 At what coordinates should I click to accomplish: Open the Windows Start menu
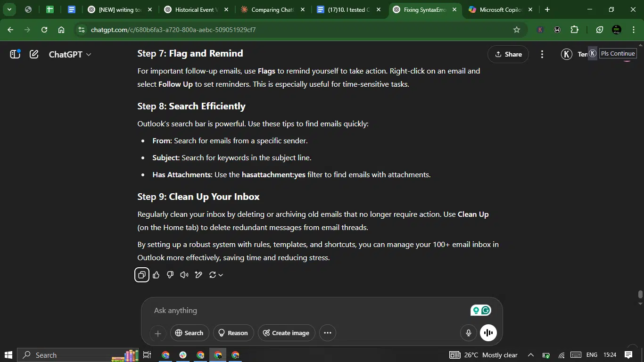(x=8, y=355)
